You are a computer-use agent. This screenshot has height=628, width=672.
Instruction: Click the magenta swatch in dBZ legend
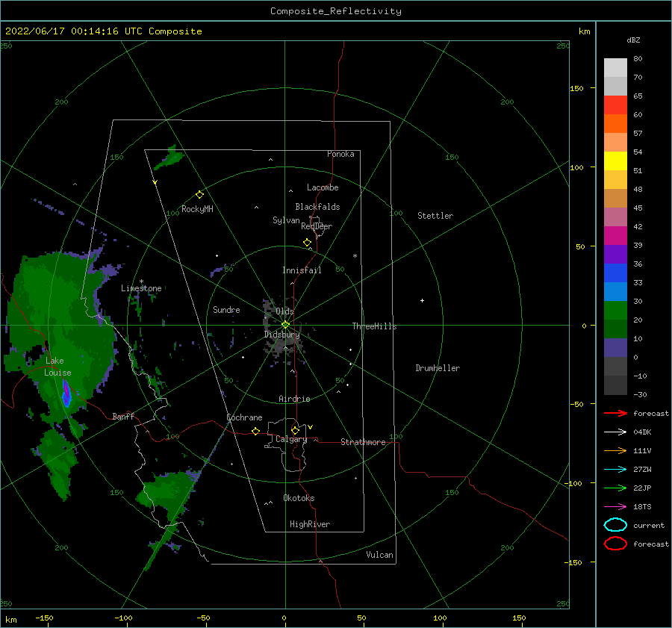(615, 236)
